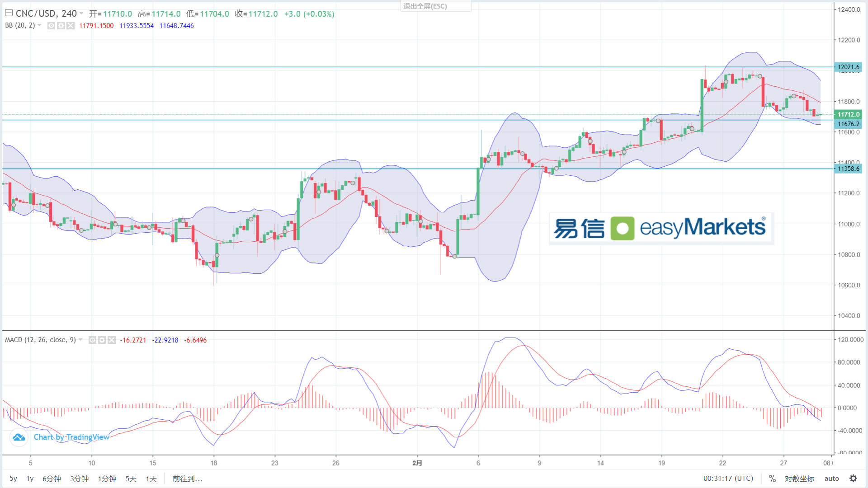Toggle visibility of the MACD indicator
Screen dimensions: 868x488
pos(92,340)
